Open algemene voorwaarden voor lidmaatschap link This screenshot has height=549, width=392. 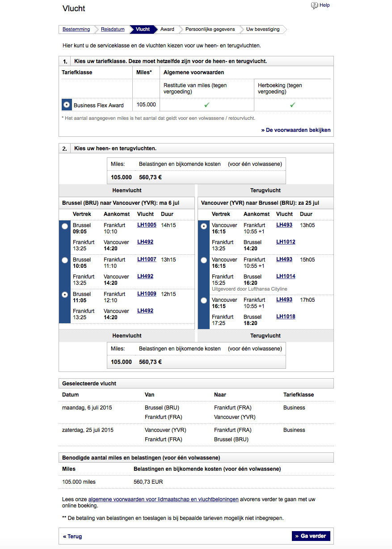point(163,499)
